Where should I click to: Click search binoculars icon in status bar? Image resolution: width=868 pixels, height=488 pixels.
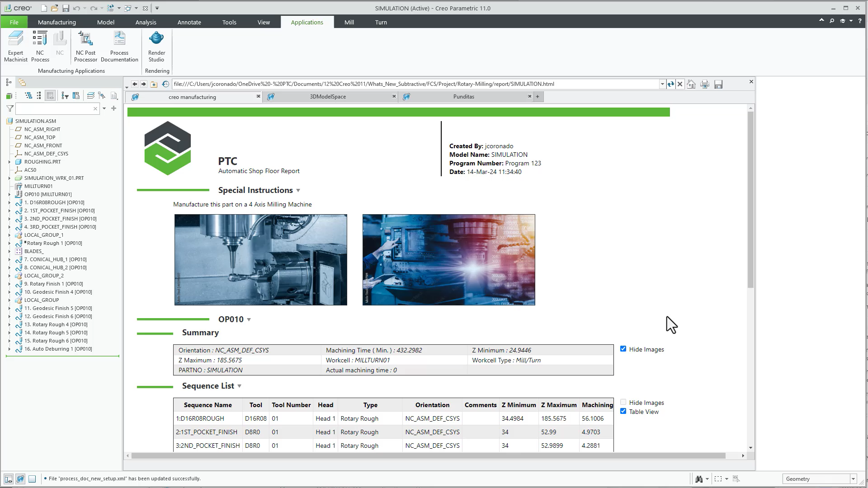tap(699, 479)
